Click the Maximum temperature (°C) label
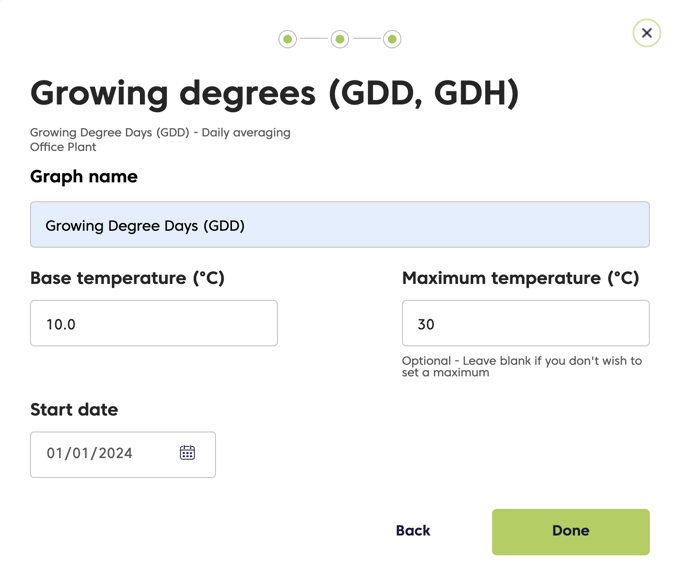 pyautogui.click(x=520, y=278)
